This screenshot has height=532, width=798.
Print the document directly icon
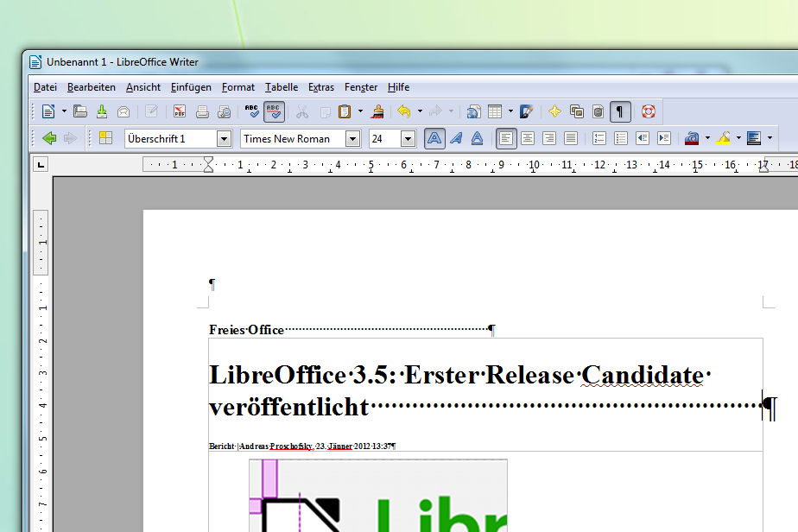pos(202,111)
